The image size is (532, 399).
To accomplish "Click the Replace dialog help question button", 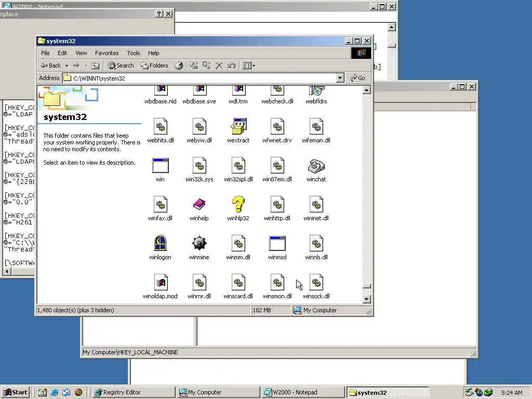I will (158, 14).
